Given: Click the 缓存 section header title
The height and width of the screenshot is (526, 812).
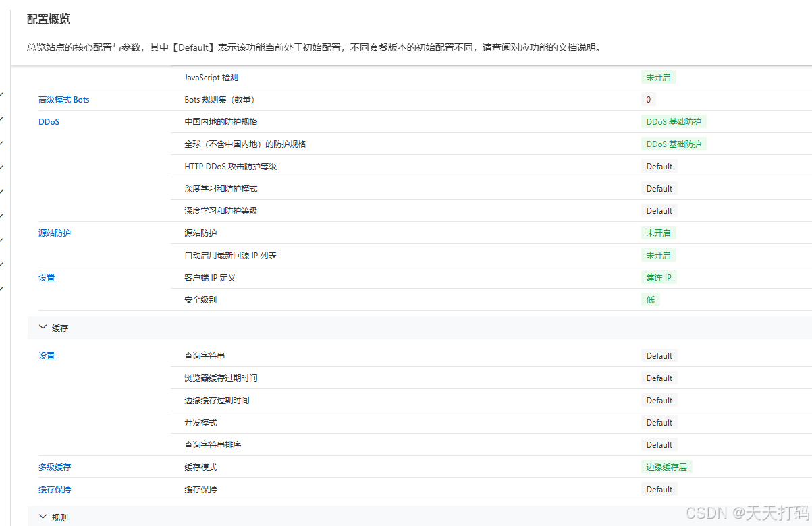Looking at the screenshot, I should (x=60, y=328).
